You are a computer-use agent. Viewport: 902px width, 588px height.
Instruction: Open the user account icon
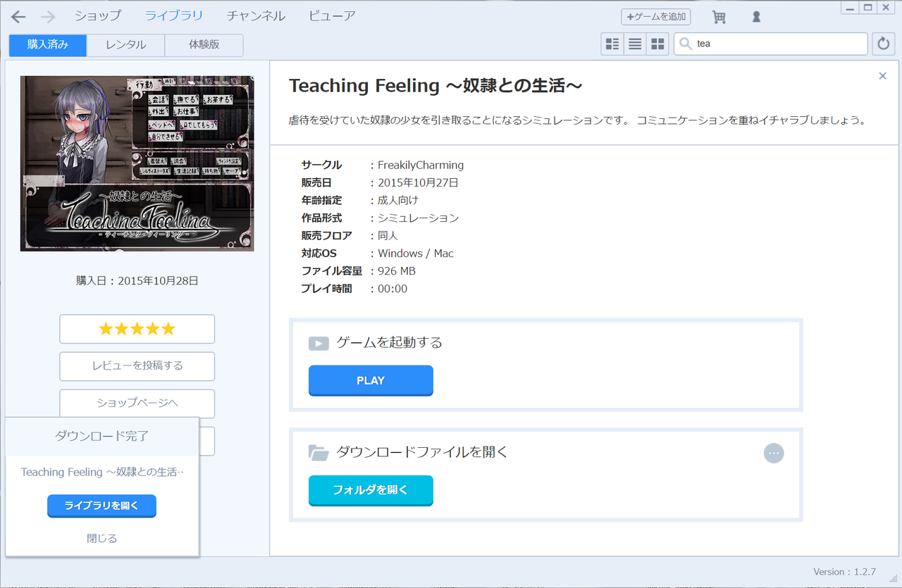756,16
